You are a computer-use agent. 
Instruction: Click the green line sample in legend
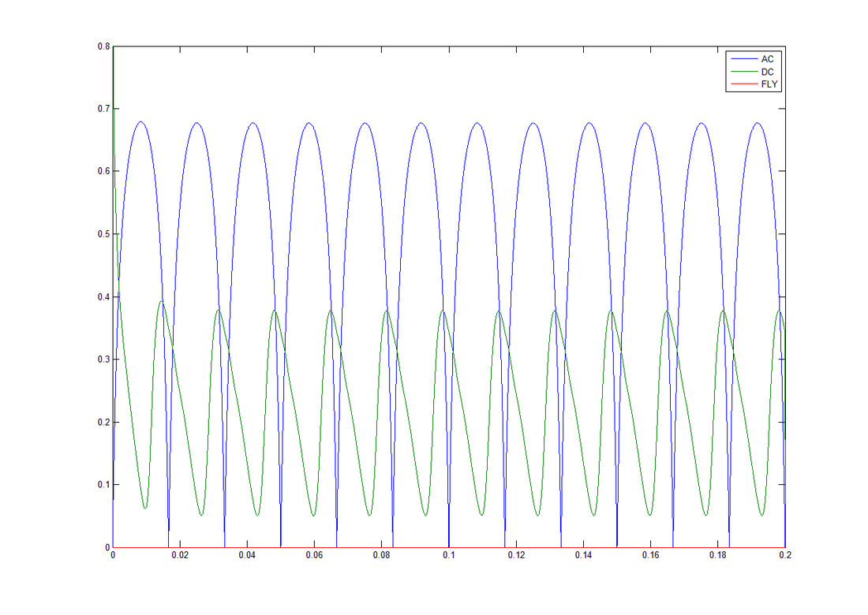743,72
